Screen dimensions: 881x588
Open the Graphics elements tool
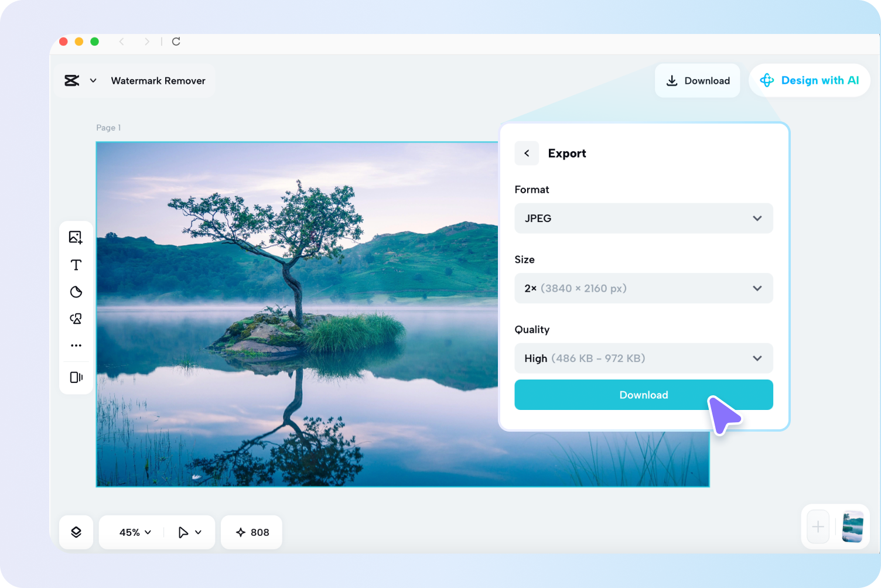point(76,319)
